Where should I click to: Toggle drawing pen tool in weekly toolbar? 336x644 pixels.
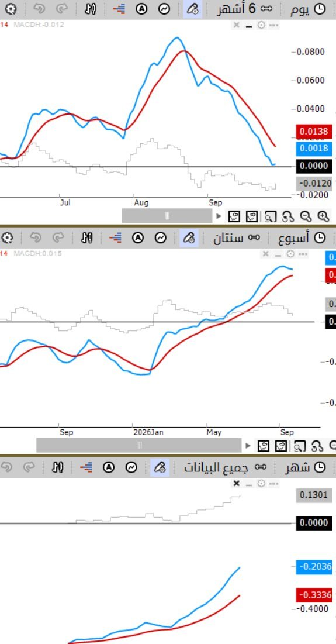coord(189,238)
